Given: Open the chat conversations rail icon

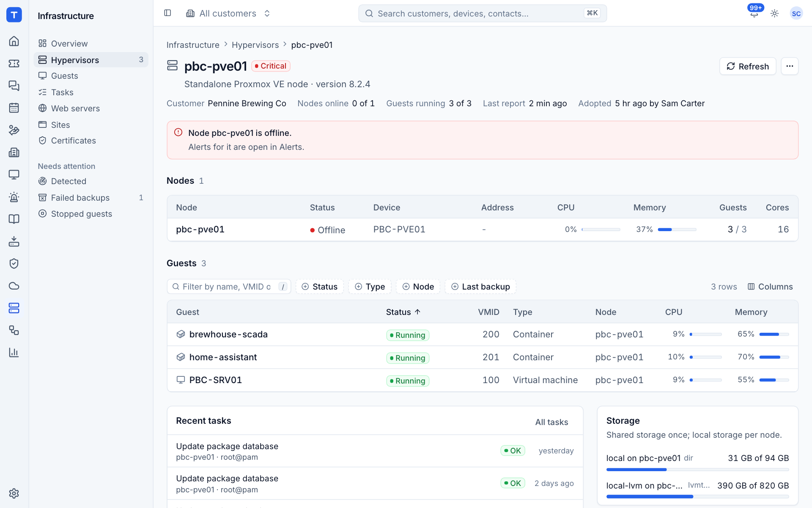Looking at the screenshot, I should [x=14, y=86].
